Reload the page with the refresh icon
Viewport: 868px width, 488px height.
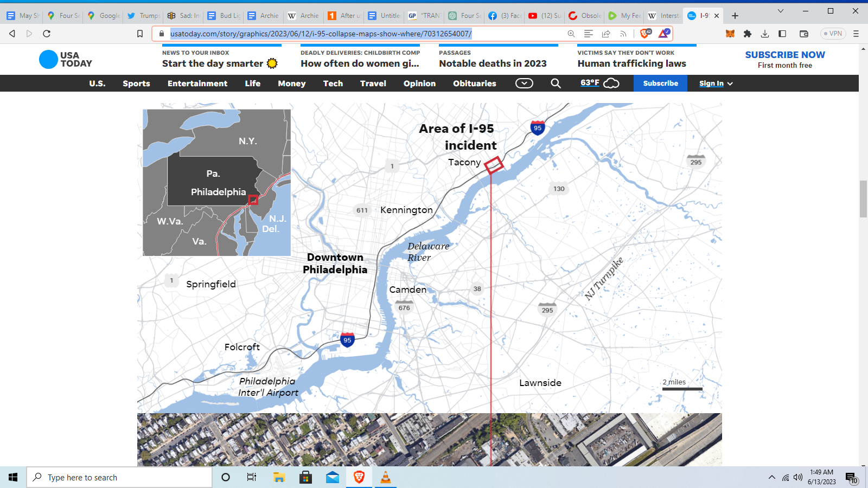click(47, 34)
